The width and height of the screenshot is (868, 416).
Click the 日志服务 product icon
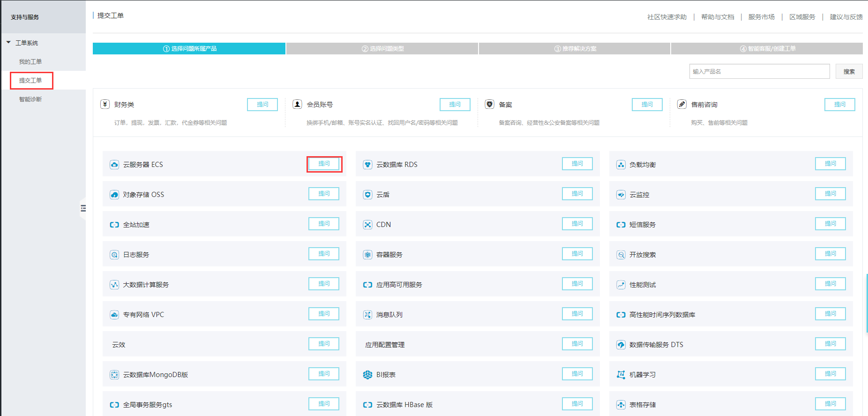point(114,255)
